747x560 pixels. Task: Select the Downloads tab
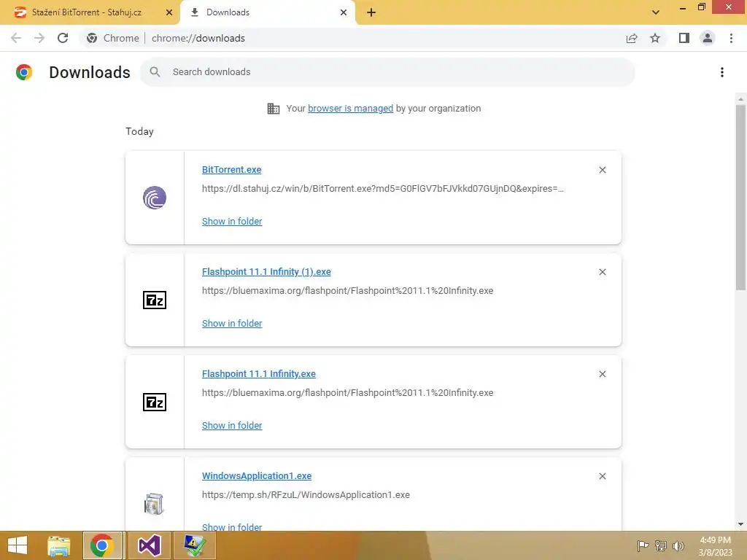(x=268, y=12)
